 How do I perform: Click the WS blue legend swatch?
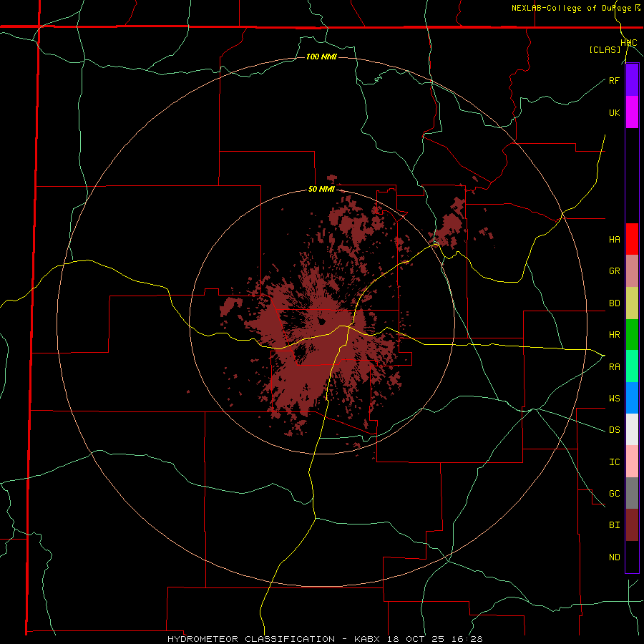[x=632, y=398]
